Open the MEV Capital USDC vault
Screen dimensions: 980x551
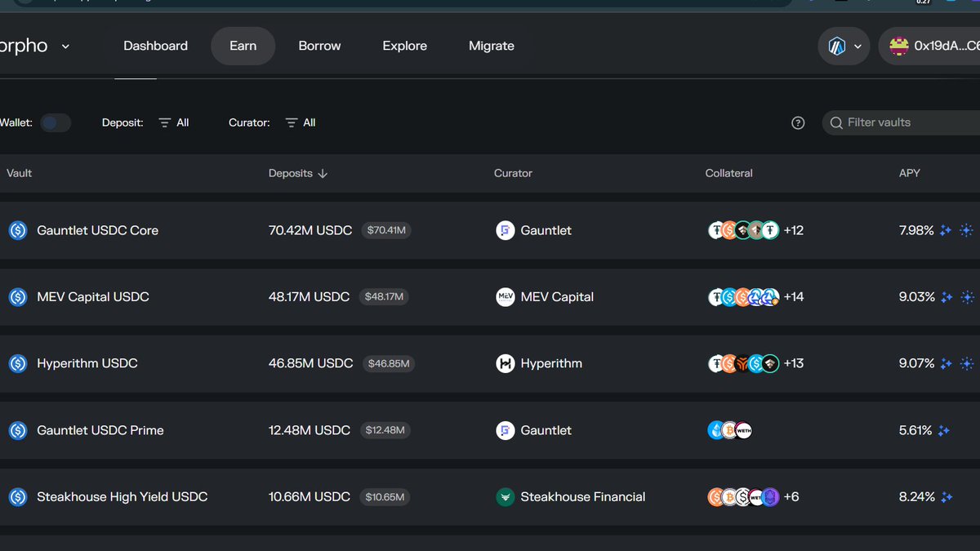93,297
